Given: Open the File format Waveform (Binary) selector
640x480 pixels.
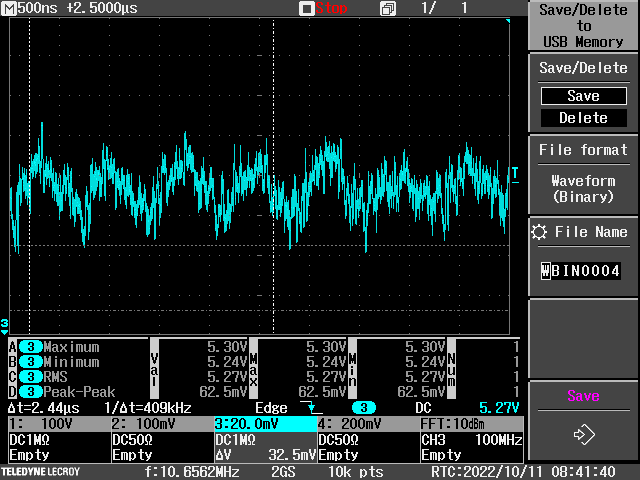Looking at the screenshot, I should [x=583, y=188].
